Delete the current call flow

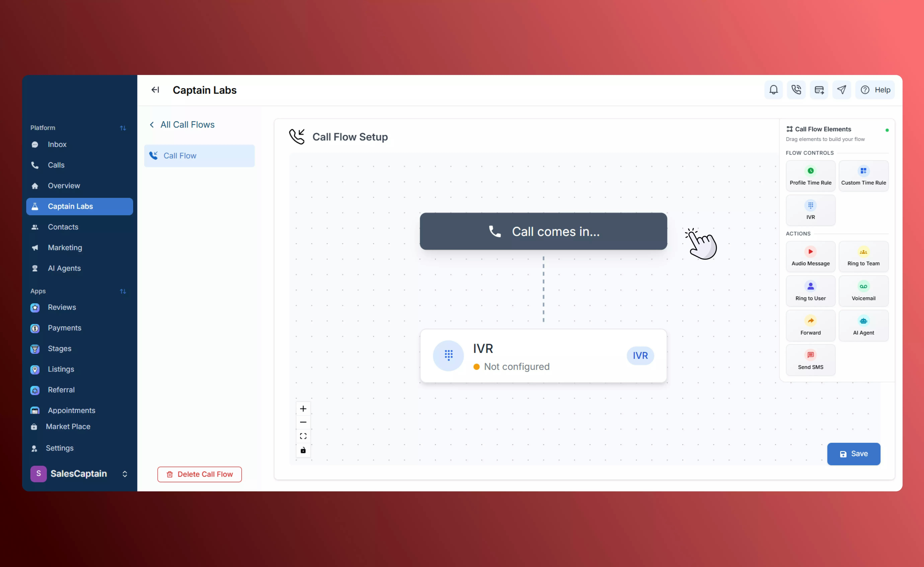point(199,474)
